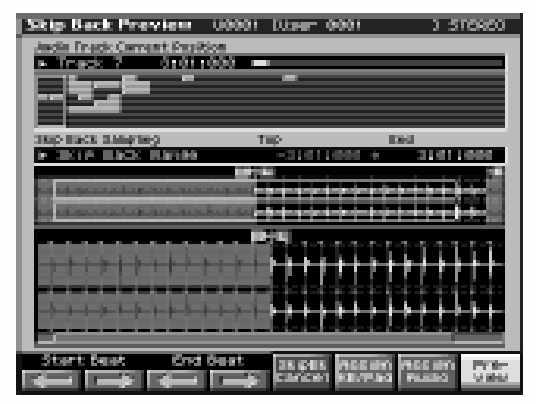Click the audio track position progress bar
This screenshot has height=404, width=536.
[x=378, y=63]
